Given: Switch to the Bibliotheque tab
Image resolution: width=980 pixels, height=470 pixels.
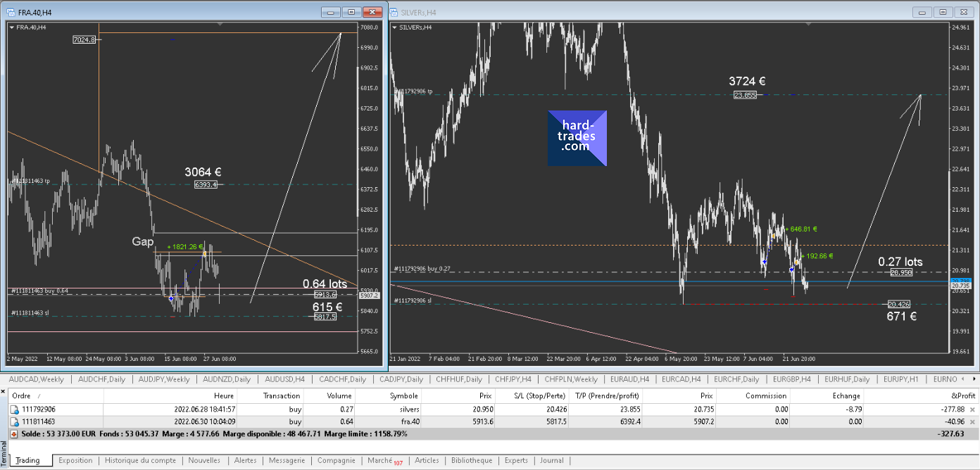Looking at the screenshot, I should click(x=472, y=461).
